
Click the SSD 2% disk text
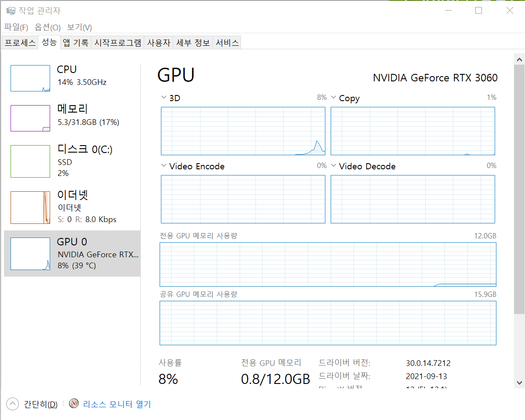[65, 168]
